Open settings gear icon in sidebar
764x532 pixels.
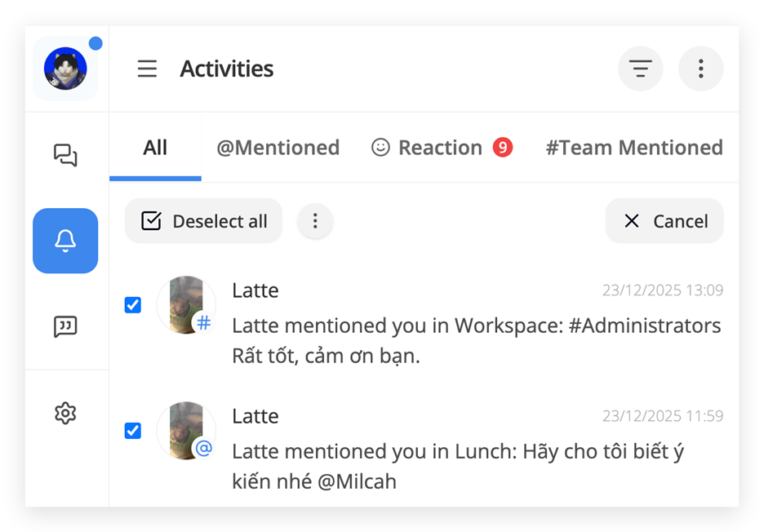(65, 414)
